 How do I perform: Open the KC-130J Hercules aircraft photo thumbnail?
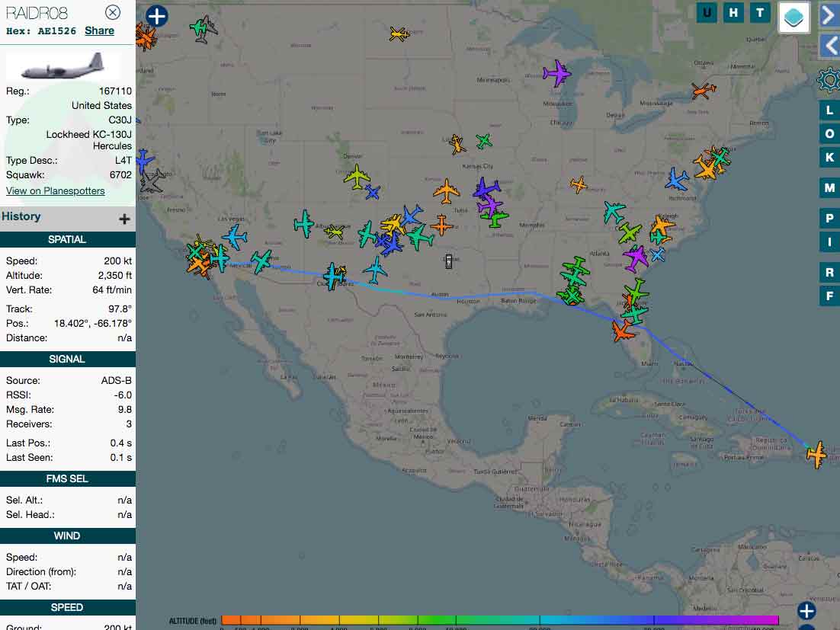coord(63,66)
